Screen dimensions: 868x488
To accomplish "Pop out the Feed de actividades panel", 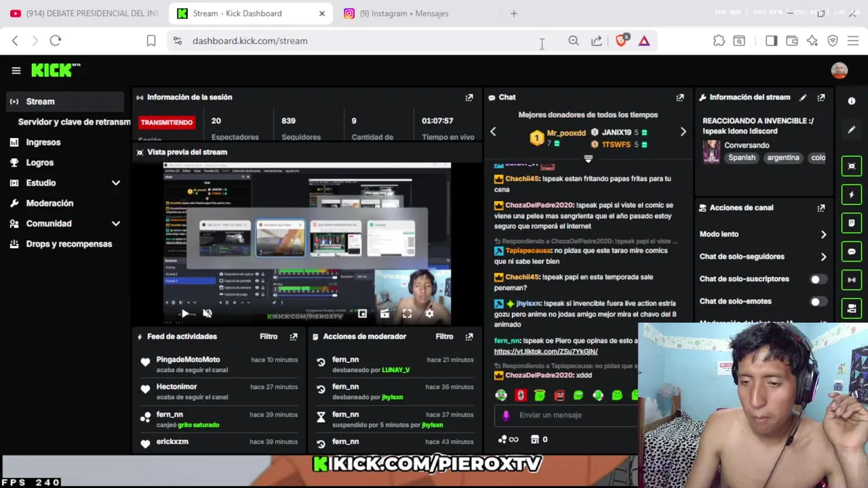I will coord(294,337).
